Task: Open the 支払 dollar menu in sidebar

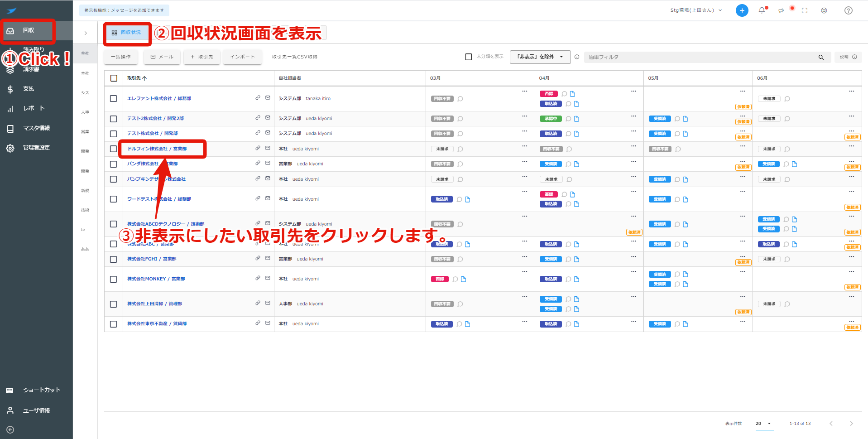Action: [29, 89]
